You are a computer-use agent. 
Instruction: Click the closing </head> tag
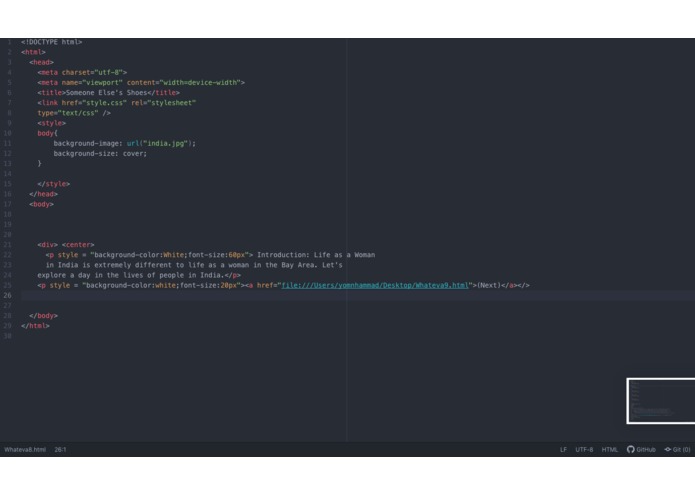43,194
